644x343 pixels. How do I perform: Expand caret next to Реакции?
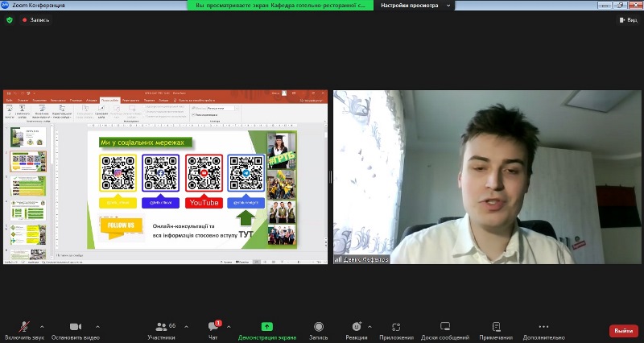369,327
